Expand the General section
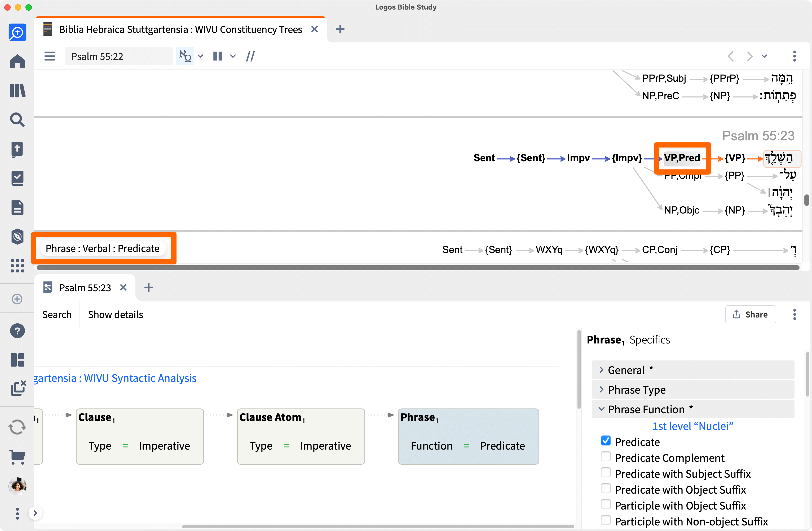This screenshot has height=531, width=812. click(x=693, y=370)
